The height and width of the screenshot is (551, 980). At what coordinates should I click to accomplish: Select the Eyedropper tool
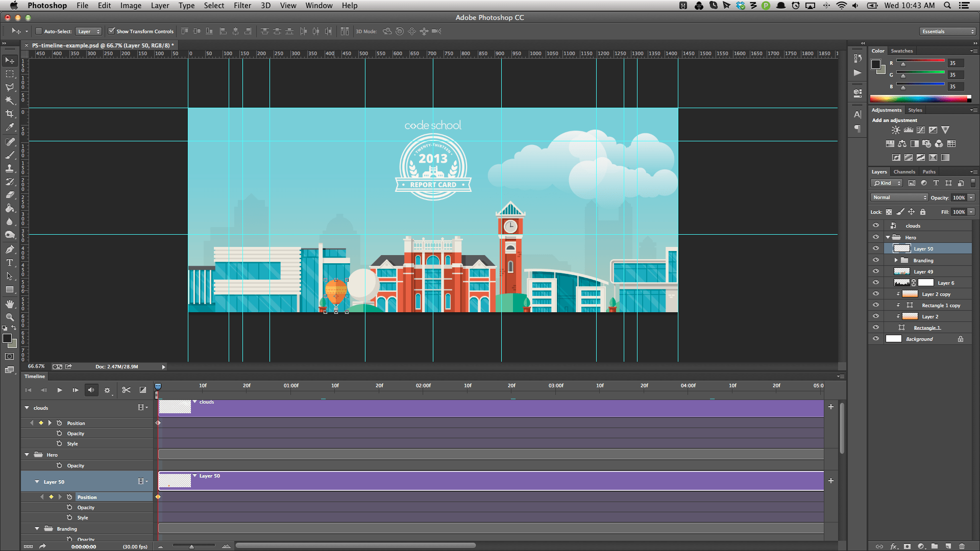click(10, 128)
